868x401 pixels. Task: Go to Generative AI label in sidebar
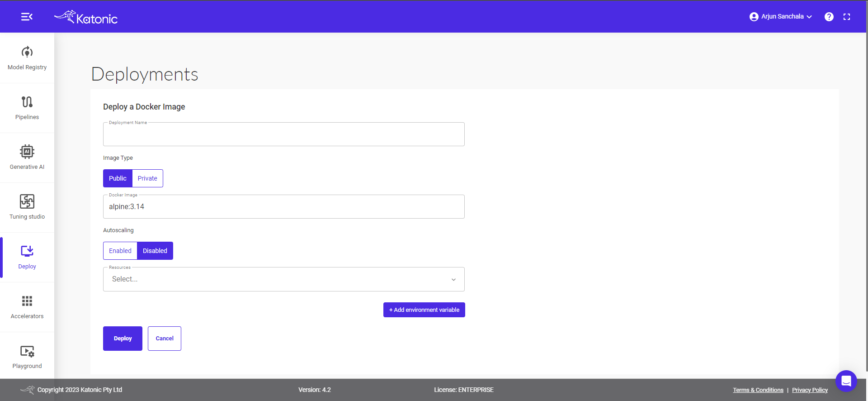click(27, 167)
